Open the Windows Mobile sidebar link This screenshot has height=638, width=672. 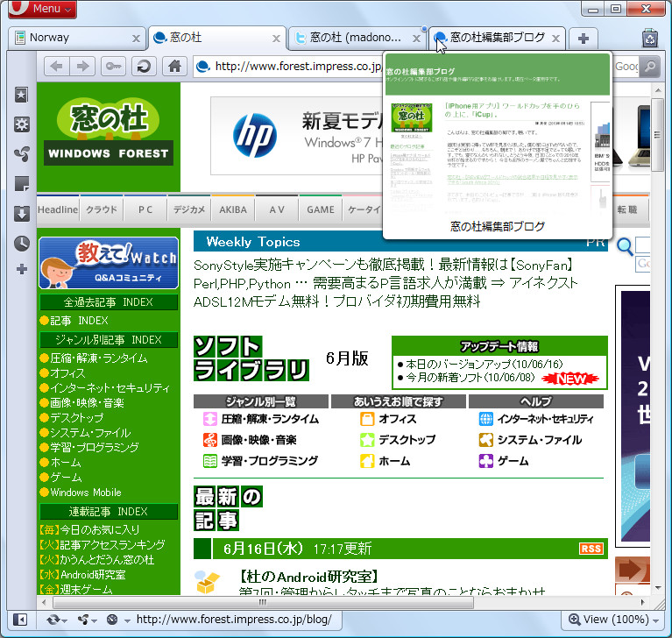pyautogui.click(x=86, y=493)
